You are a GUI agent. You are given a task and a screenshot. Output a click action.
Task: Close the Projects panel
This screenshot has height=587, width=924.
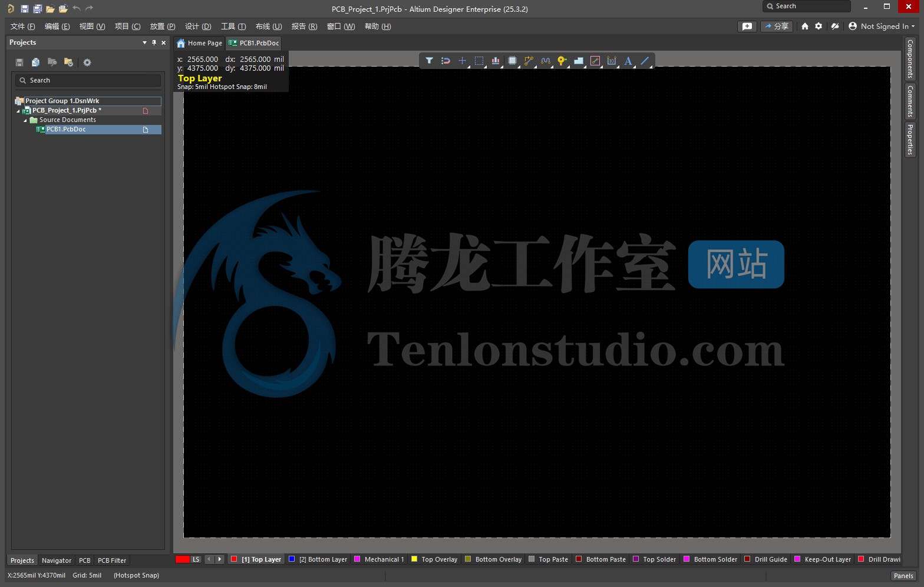tap(164, 42)
